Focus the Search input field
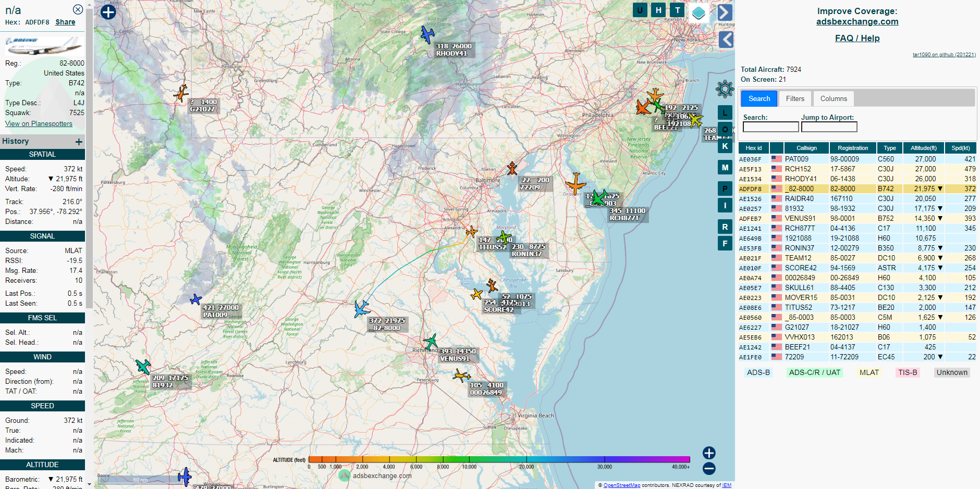The image size is (980, 489). tap(770, 127)
